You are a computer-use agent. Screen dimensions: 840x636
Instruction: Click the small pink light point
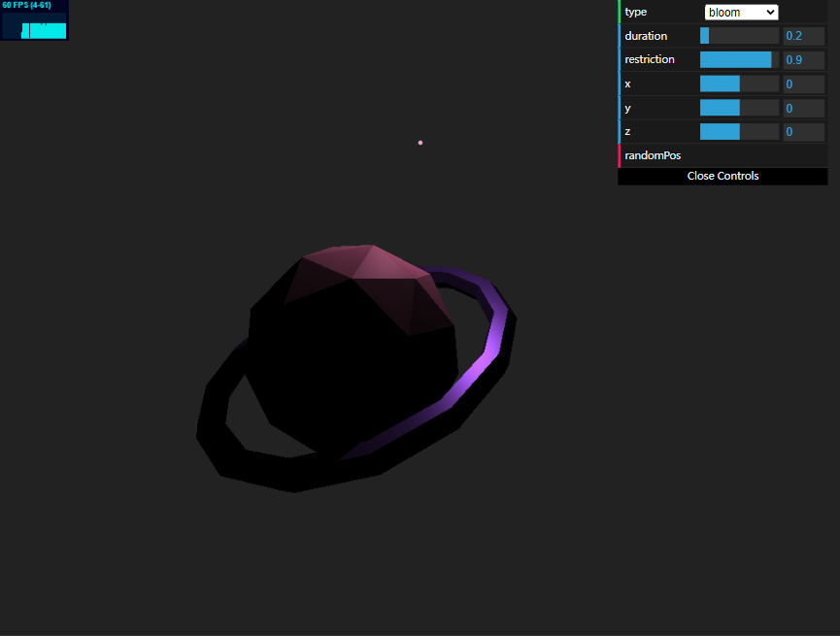click(420, 143)
